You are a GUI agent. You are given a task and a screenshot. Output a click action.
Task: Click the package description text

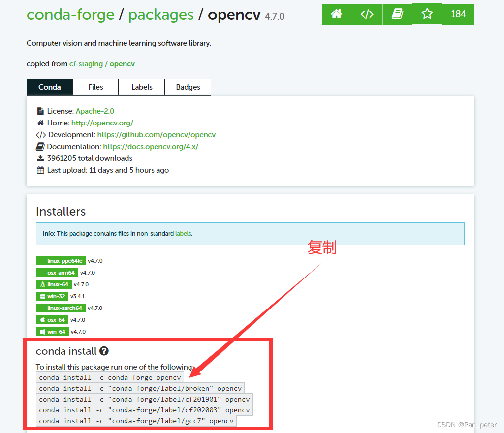(x=119, y=43)
